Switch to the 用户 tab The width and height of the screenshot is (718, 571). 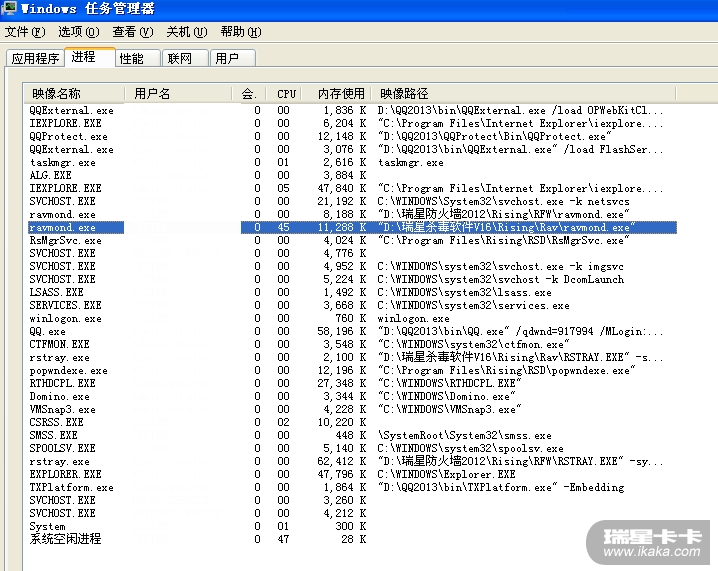(227, 59)
